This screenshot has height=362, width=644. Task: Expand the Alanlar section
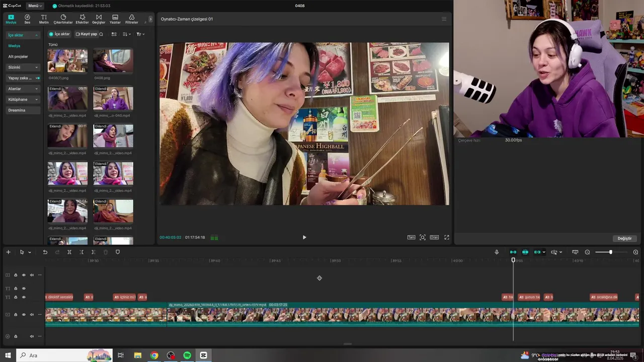(23, 89)
